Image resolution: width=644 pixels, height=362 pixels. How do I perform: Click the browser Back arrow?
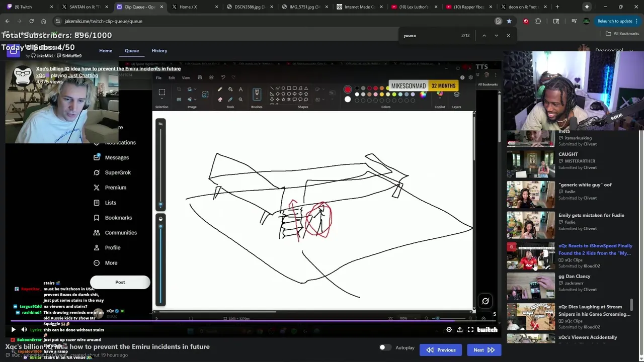(x=7, y=21)
